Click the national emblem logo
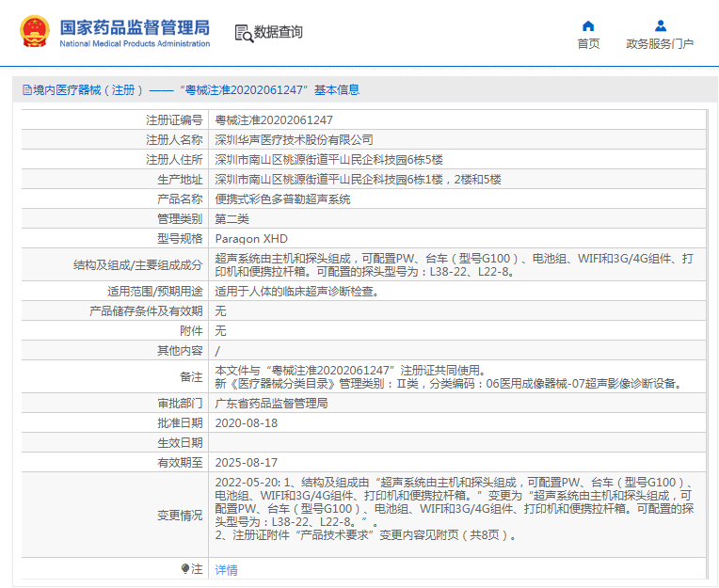The width and height of the screenshot is (719, 588). [x=35, y=32]
